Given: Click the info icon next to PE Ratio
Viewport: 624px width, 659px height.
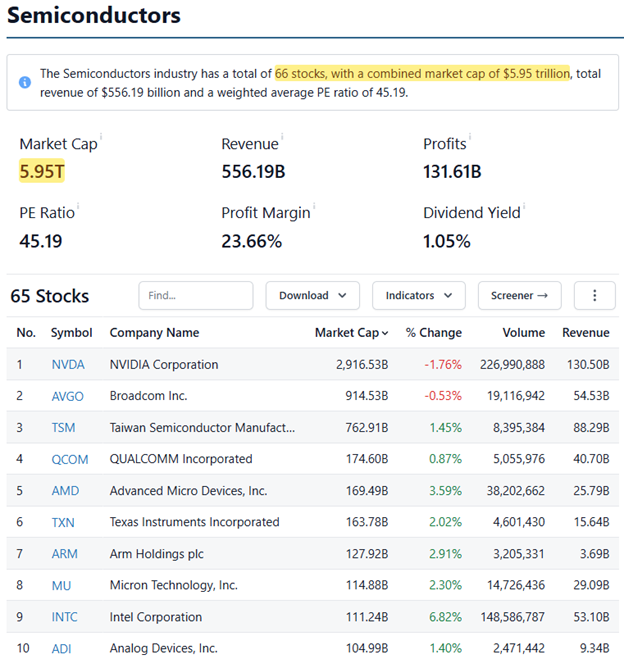Looking at the screenshot, I should click(x=78, y=206).
